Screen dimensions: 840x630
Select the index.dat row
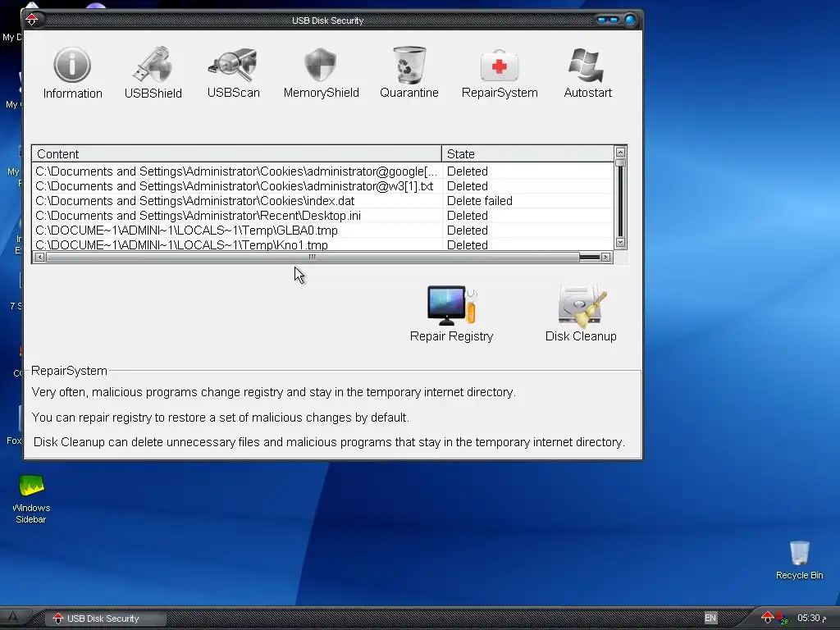tap(322, 201)
